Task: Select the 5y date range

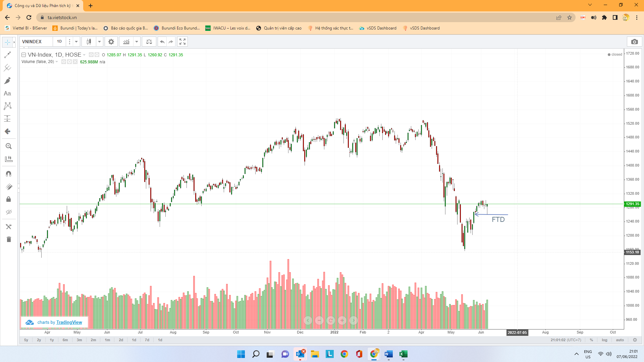Action: click(x=26, y=340)
